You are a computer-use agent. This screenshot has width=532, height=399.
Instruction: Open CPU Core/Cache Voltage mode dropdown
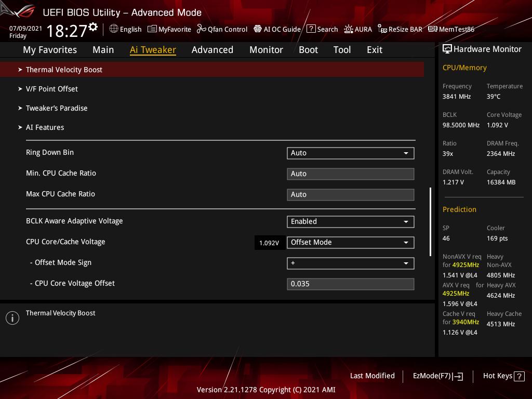[x=351, y=243]
